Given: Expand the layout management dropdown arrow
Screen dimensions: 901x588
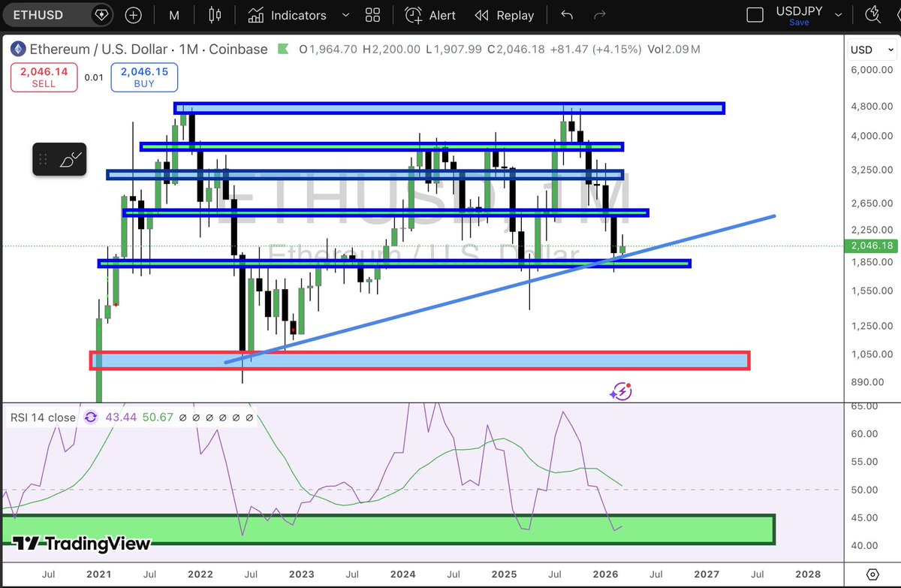Looking at the screenshot, I should tap(838, 15).
